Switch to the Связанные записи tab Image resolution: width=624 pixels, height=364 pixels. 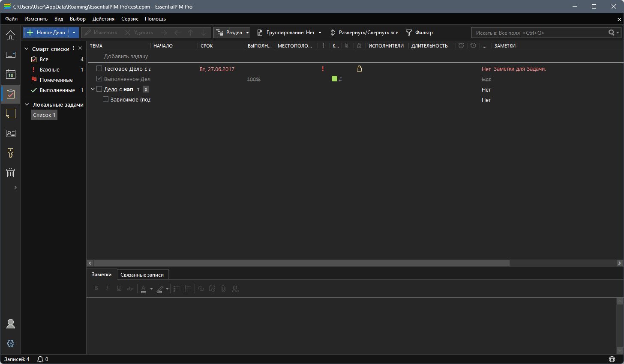(x=142, y=274)
